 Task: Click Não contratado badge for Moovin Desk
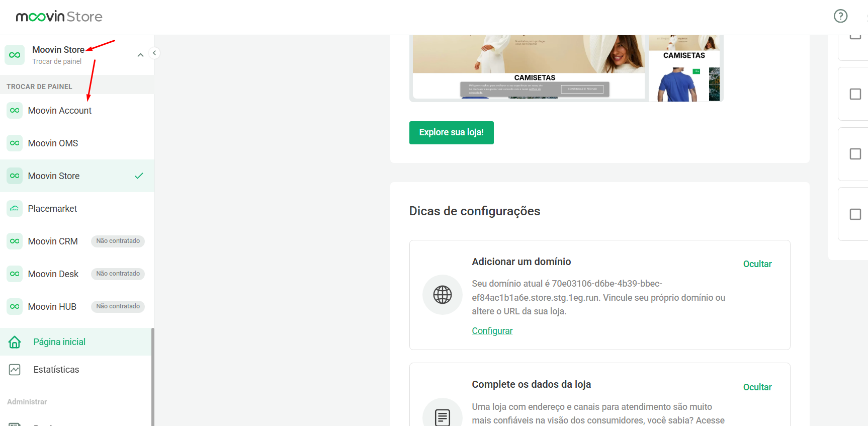tap(118, 274)
